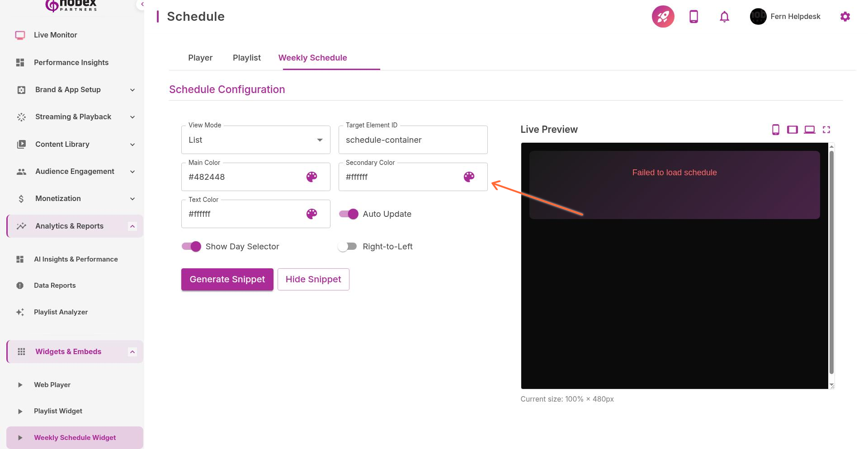The height and width of the screenshot is (449, 868).
Task: Open the settings gear in top right
Action: pos(845,16)
